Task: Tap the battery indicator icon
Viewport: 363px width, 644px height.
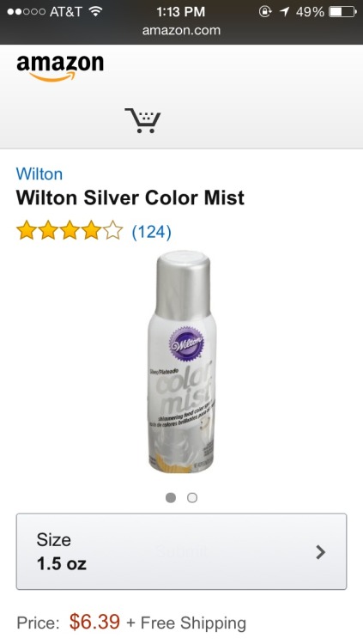Action: (342, 12)
